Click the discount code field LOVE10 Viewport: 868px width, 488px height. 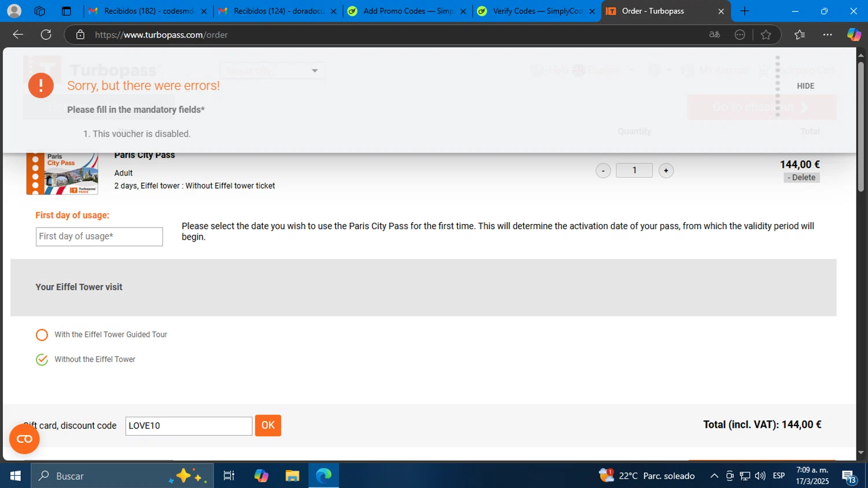tap(189, 426)
